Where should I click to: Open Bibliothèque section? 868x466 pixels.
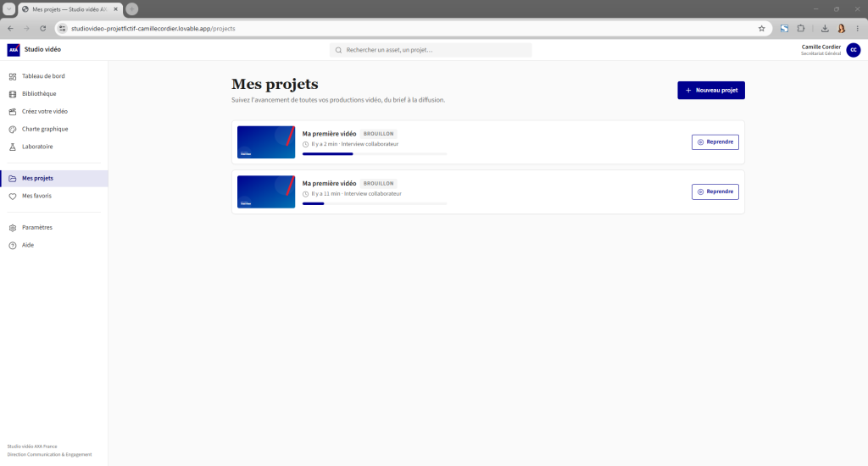click(x=54, y=94)
